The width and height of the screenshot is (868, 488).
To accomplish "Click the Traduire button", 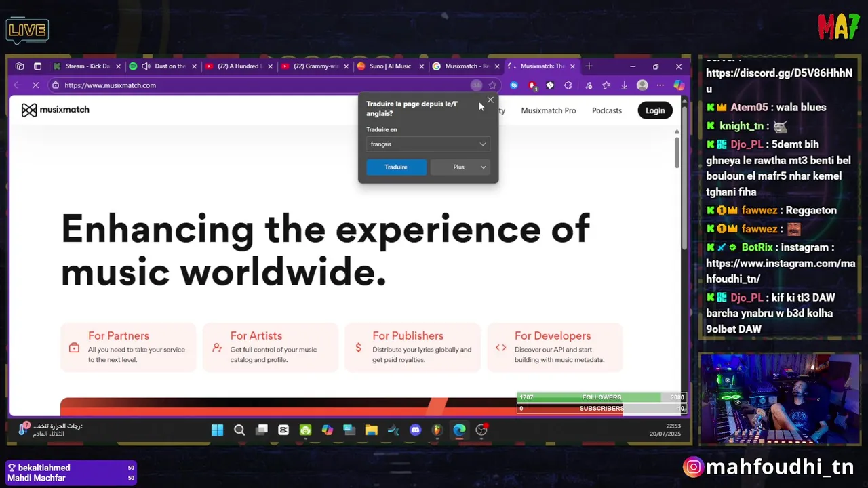I will (x=396, y=167).
